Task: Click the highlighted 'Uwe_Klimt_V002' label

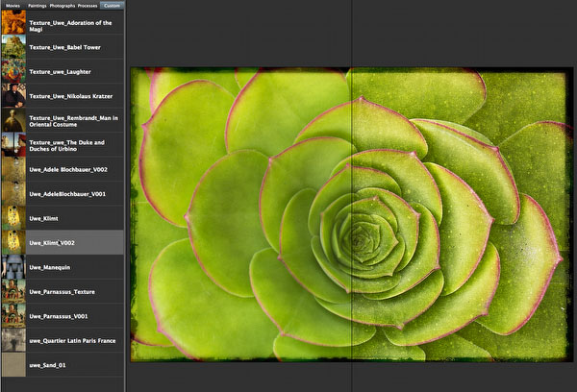Action: tap(52, 243)
